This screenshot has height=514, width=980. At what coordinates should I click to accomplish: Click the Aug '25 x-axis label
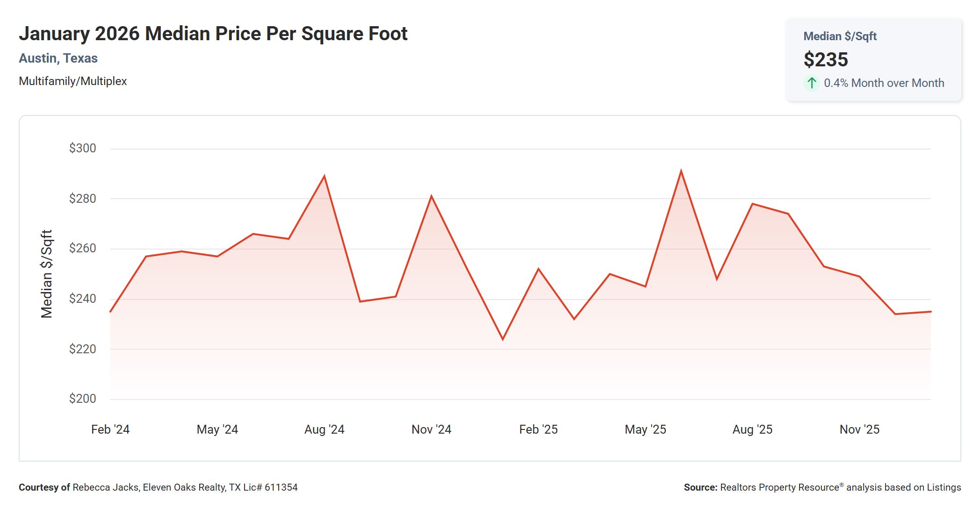tap(752, 429)
